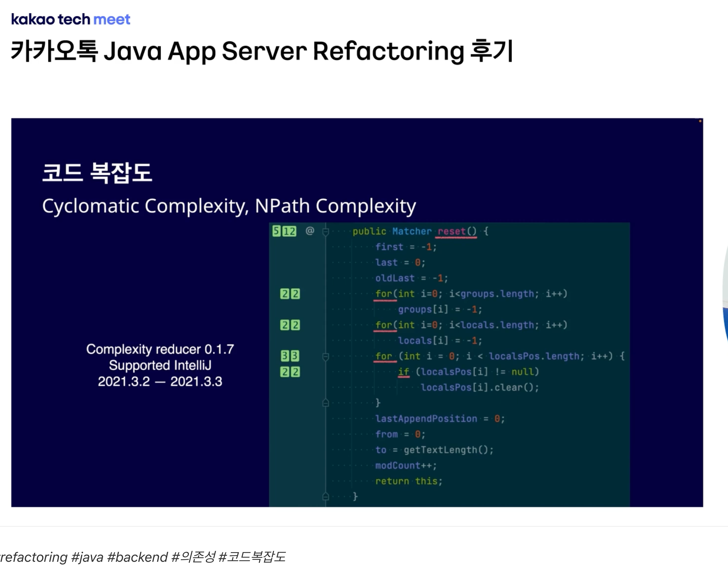Click complexity badge on the groups.length for loop
The width and height of the screenshot is (728, 571).
coord(290,294)
